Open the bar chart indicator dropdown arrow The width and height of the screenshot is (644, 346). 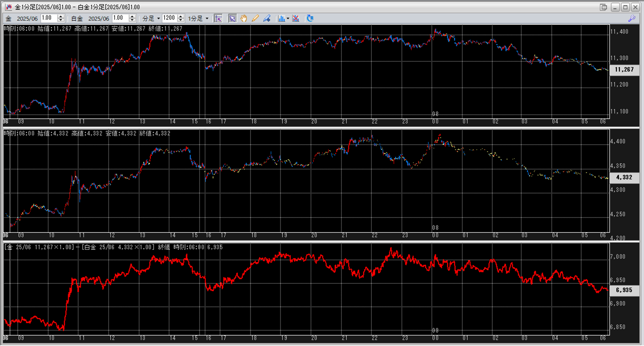point(288,19)
